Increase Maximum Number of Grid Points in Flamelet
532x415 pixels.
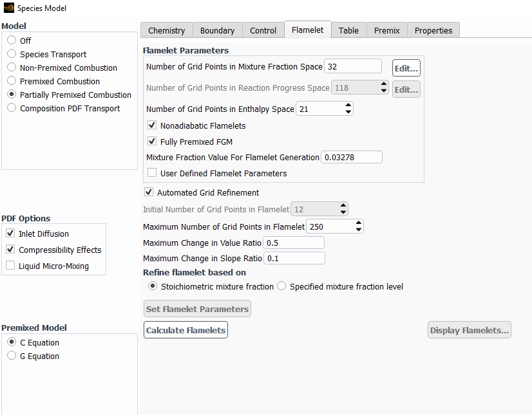point(358,223)
